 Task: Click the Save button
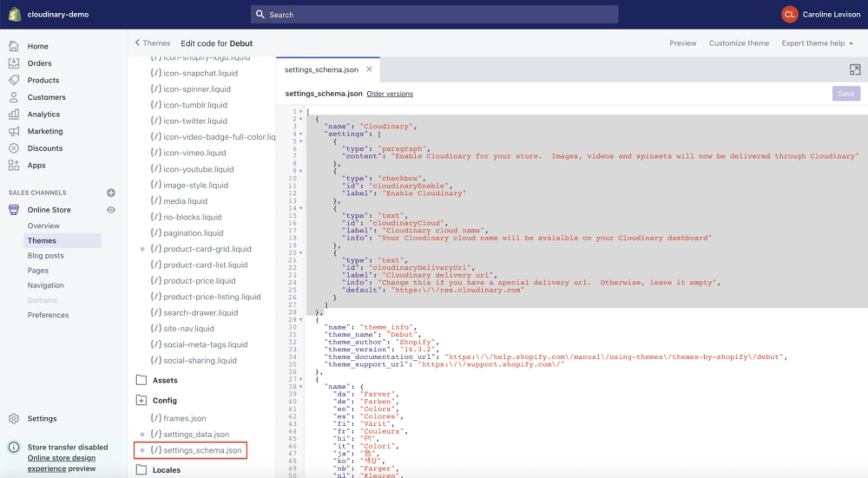(845, 94)
